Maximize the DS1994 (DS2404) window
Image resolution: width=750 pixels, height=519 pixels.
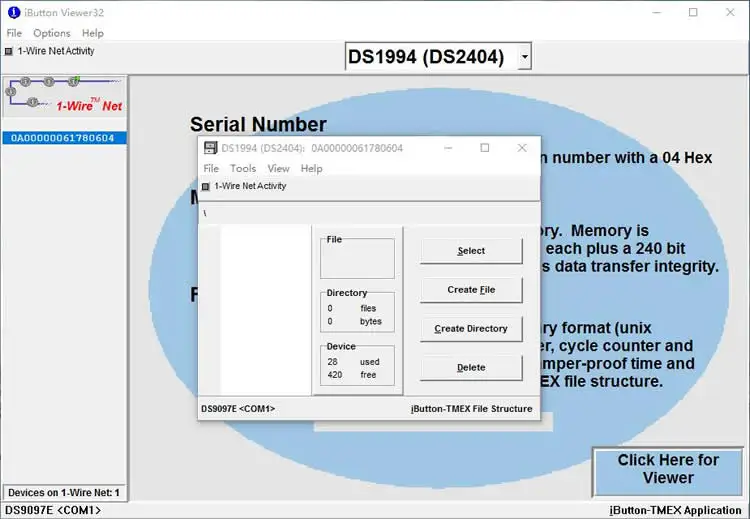485,148
